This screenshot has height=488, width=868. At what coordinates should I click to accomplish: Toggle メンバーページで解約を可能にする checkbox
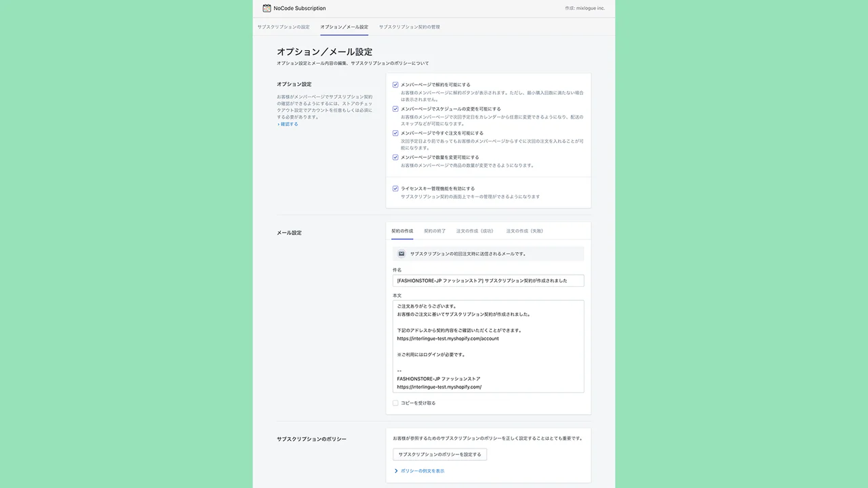395,85
